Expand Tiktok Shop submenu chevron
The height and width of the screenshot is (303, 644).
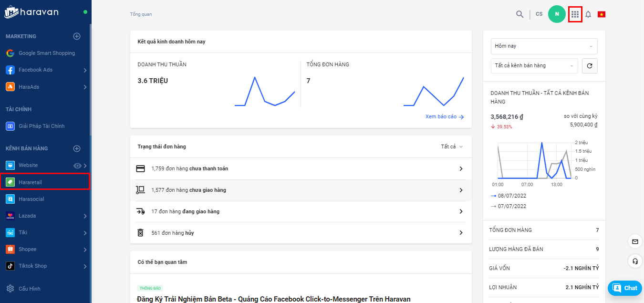point(85,266)
